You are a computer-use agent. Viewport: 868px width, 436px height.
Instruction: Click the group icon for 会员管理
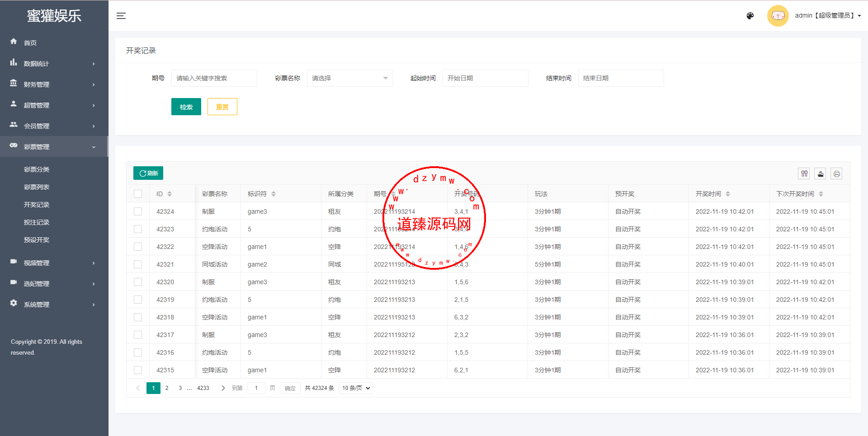point(14,125)
